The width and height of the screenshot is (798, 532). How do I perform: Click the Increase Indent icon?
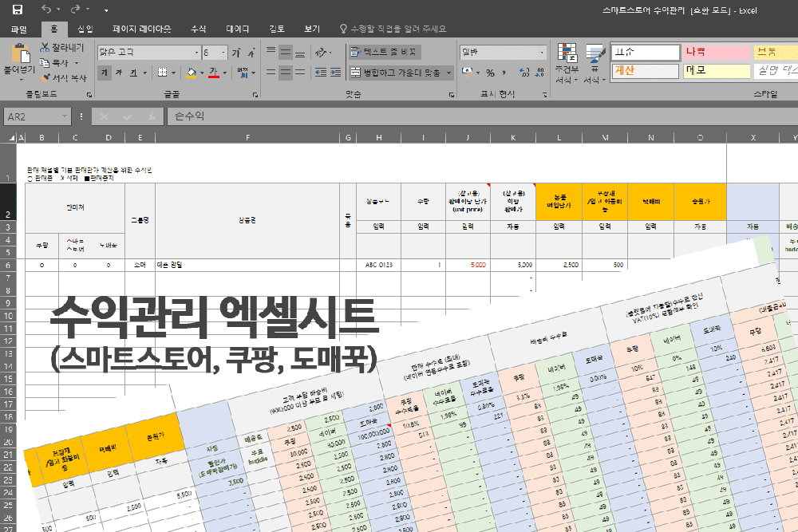tap(336, 73)
